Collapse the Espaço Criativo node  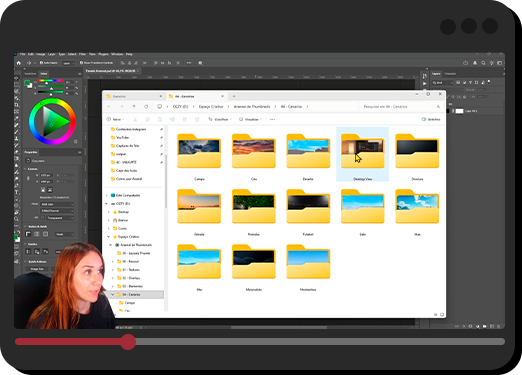point(108,237)
